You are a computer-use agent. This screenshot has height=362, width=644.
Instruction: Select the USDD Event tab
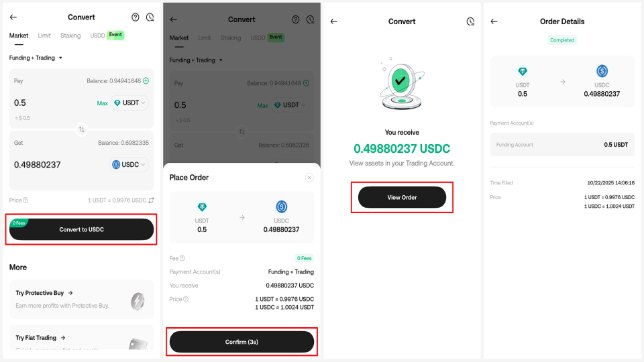(107, 36)
